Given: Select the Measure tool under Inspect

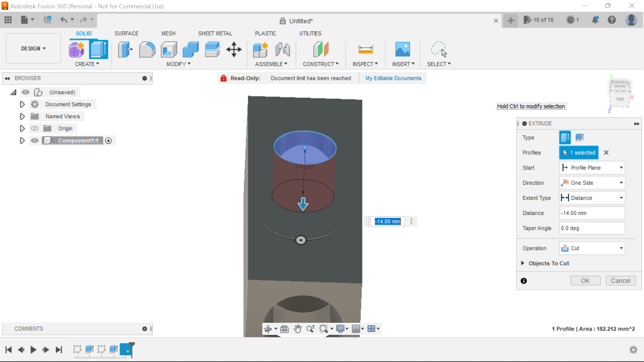Looking at the screenshot, I should point(365,49).
